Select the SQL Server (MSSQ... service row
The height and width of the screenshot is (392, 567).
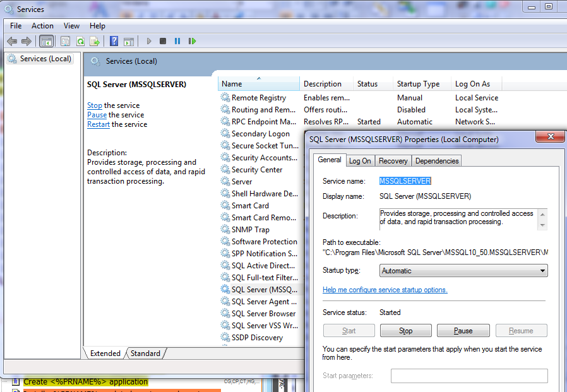pos(263,289)
